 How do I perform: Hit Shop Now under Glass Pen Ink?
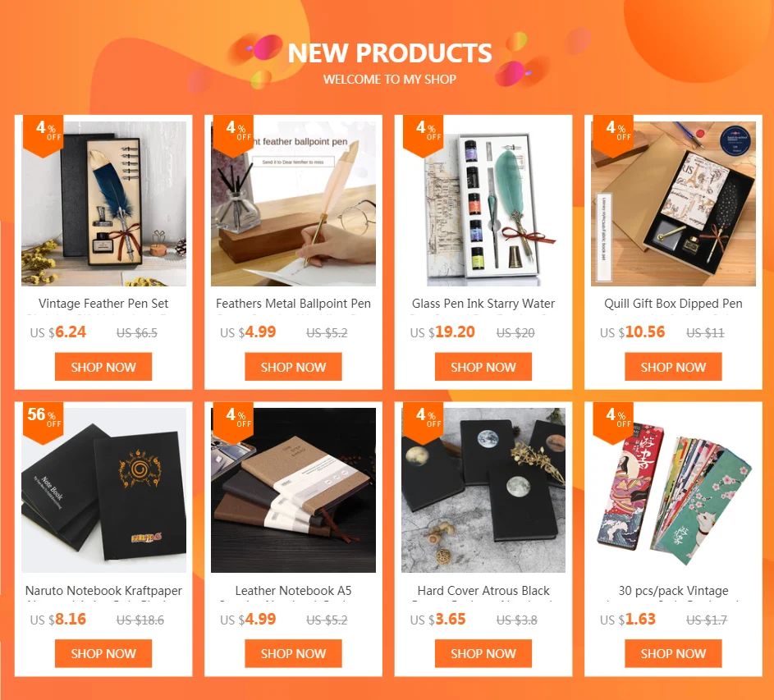[x=483, y=367]
